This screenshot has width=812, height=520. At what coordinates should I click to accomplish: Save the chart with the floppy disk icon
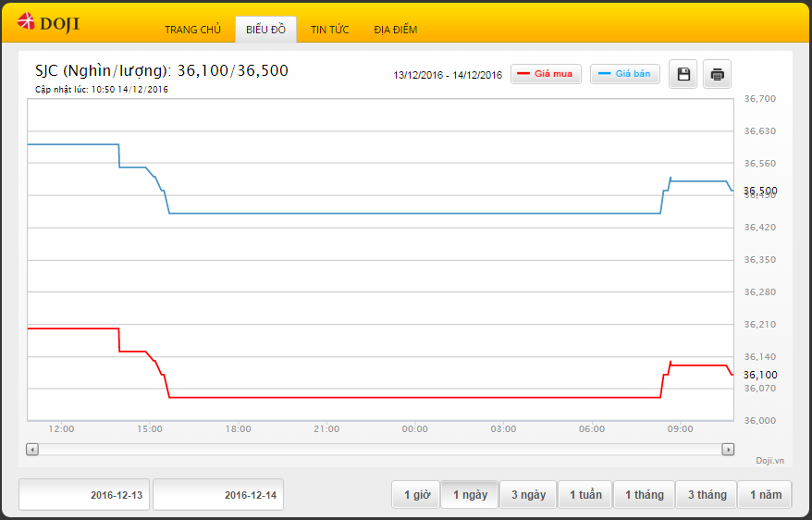click(683, 74)
